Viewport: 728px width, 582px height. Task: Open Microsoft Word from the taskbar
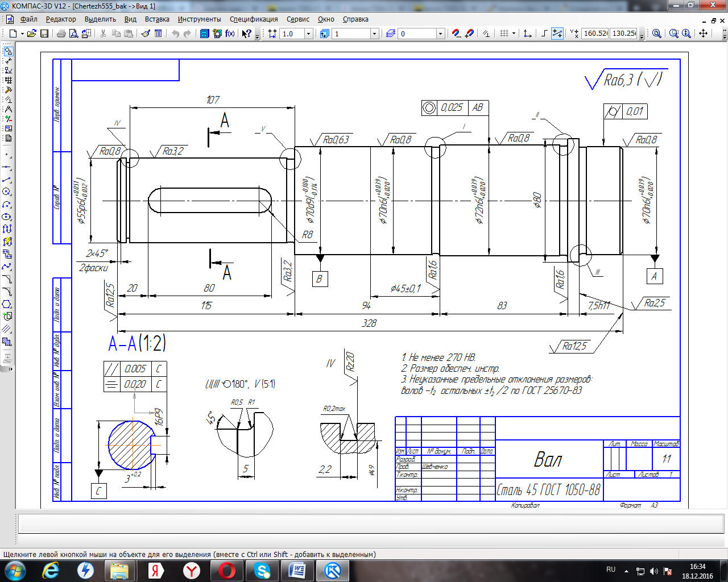pos(297,570)
